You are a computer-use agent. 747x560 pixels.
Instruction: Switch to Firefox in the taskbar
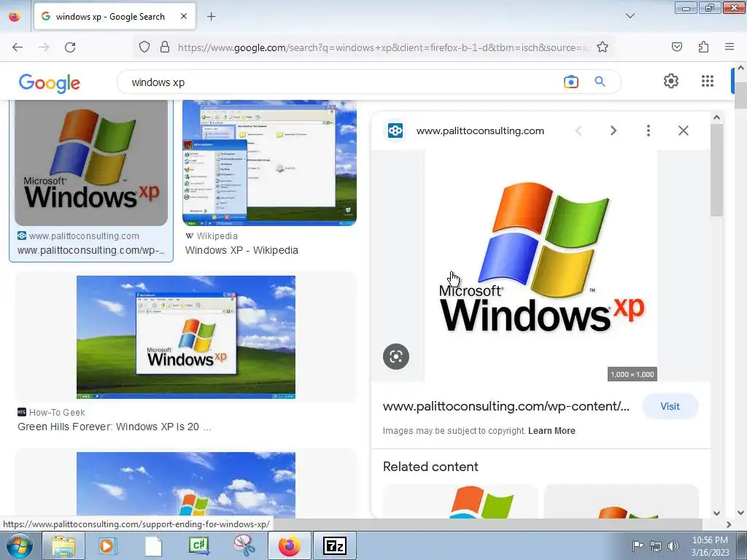tap(289, 545)
